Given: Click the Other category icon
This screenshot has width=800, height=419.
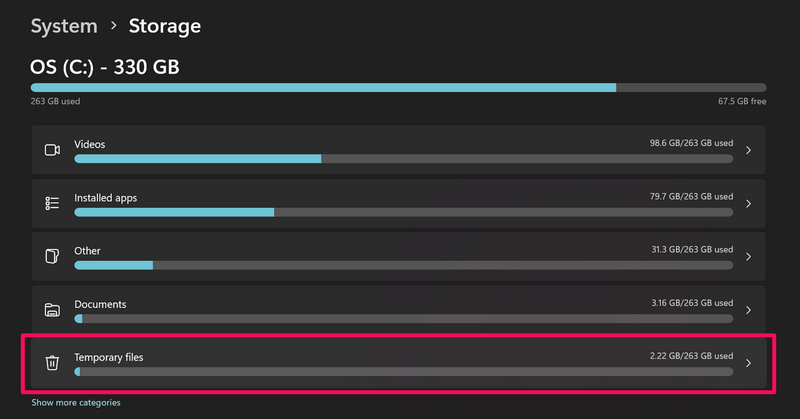Looking at the screenshot, I should coord(53,256).
